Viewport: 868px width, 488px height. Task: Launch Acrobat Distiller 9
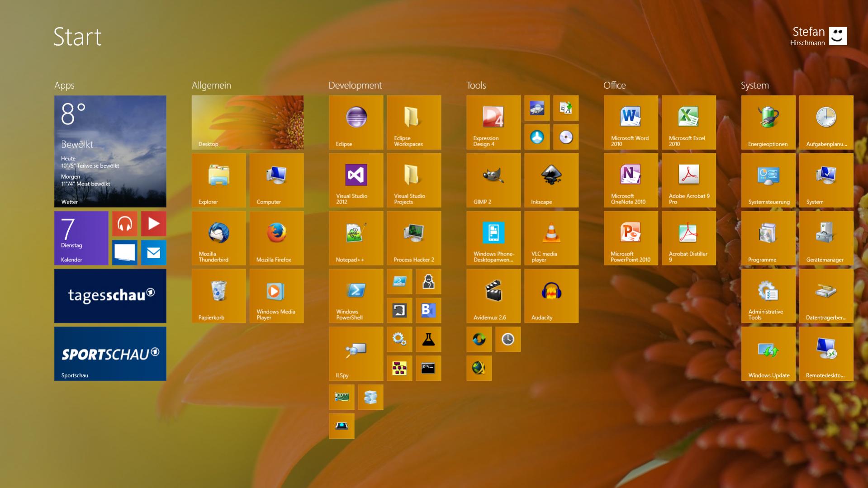click(689, 238)
